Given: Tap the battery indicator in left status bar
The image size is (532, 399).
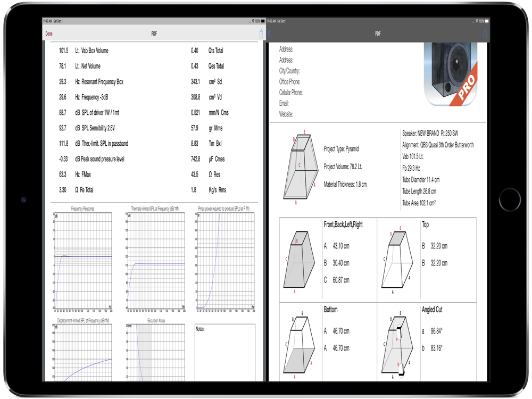Looking at the screenshot, I should 262,21.
